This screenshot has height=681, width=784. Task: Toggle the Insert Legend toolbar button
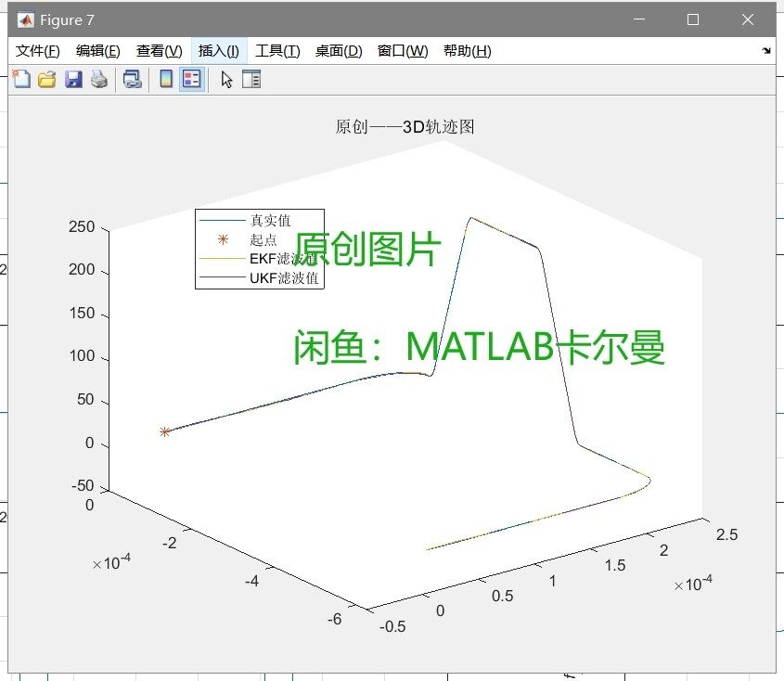point(192,79)
